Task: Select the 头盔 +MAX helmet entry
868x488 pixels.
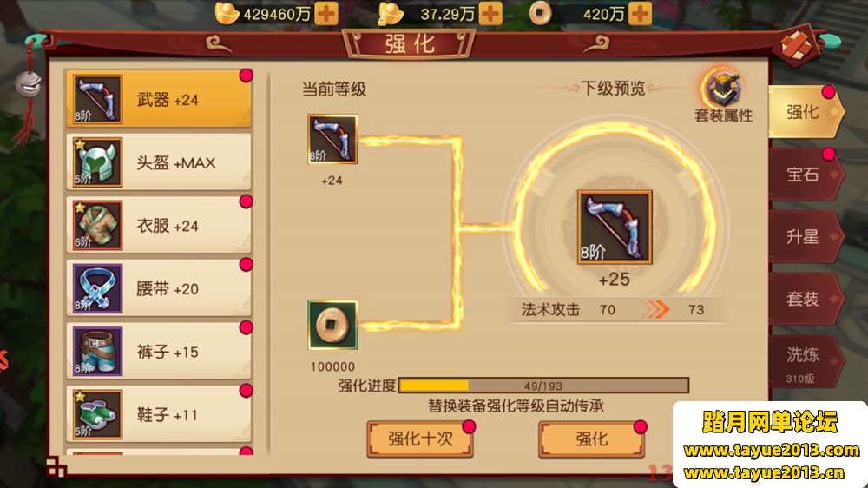Action: pos(159,162)
